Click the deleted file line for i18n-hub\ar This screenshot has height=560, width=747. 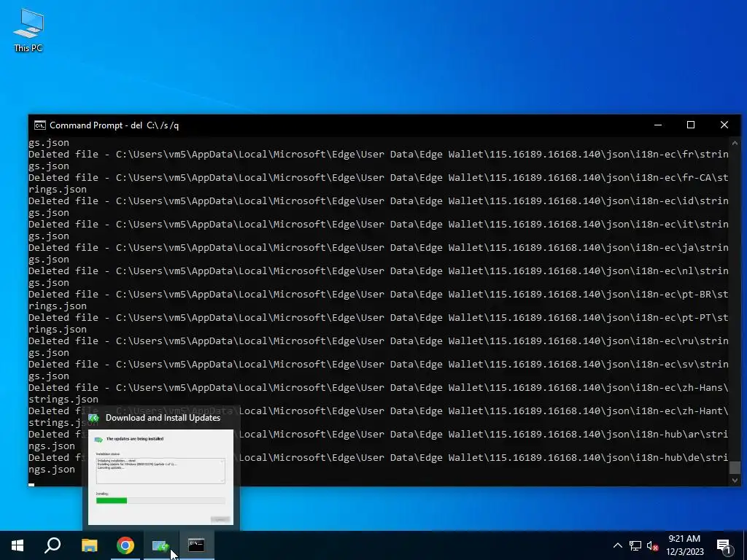coord(379,440)
